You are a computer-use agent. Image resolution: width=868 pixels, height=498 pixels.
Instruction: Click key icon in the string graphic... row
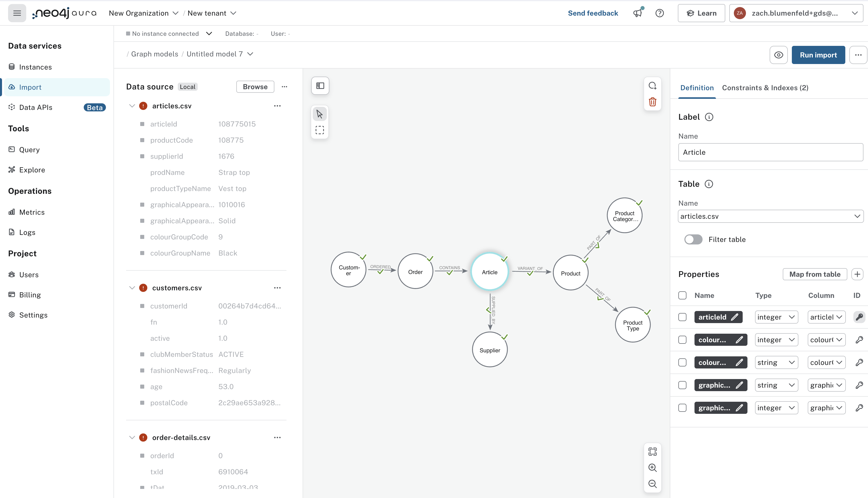tap(859, 385)
